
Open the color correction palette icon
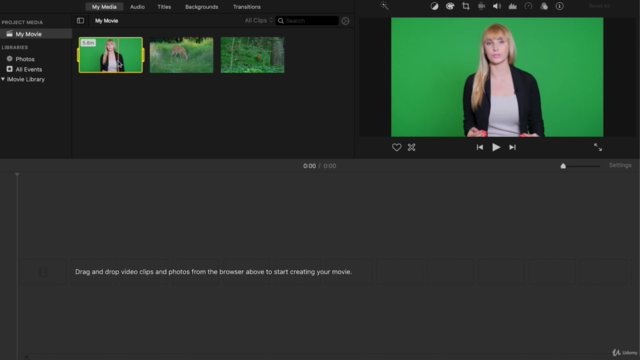point(450,6)
